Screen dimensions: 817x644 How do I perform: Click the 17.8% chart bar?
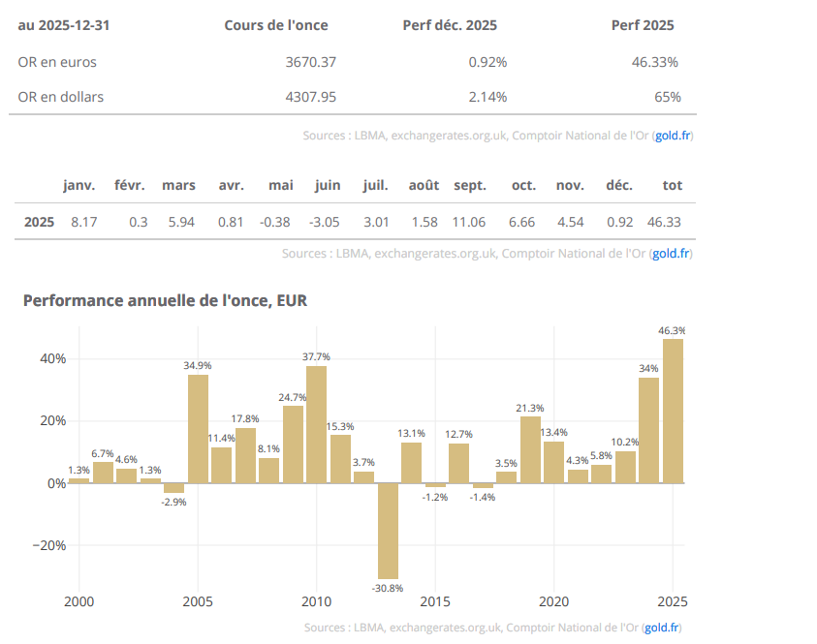245,454
